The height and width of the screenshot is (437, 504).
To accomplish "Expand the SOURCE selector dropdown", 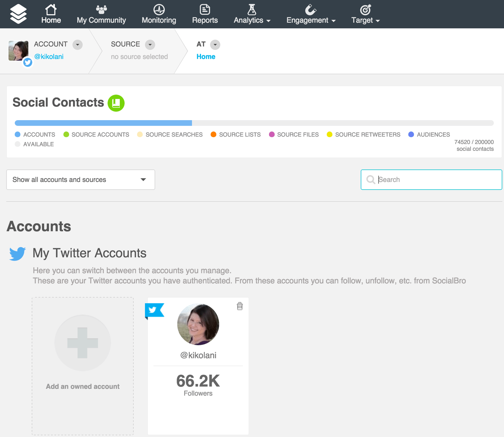I will (150, 45).
